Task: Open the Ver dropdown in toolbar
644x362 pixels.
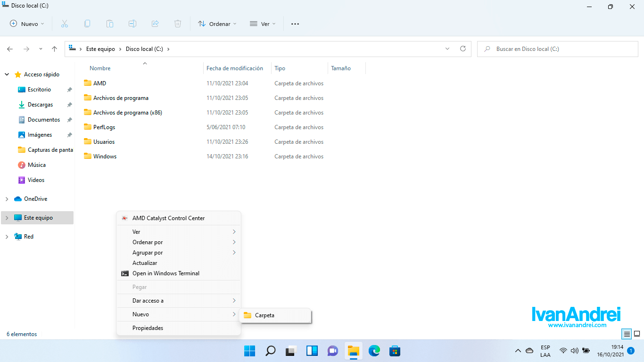Action: (x=263, y=24)
